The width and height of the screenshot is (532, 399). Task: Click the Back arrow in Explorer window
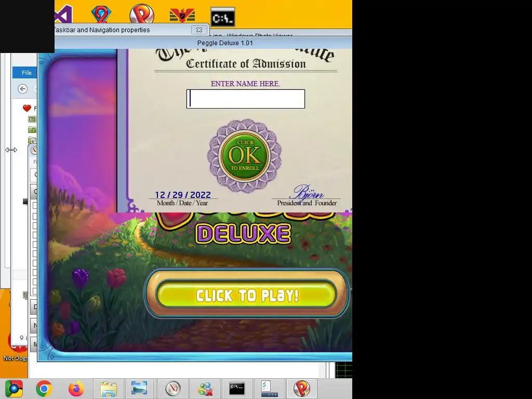coord(22,89)
